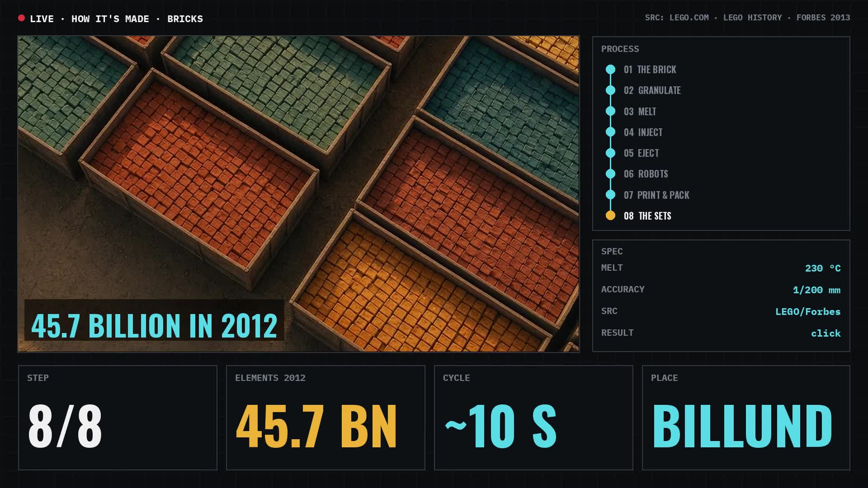Click the brick crates image
868x488 pixels.
pyautogui.click(x=298, y=194)
